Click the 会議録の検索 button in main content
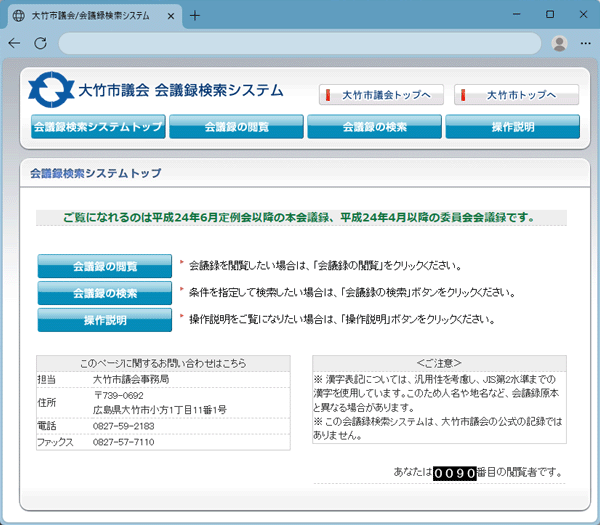600x525 pixels. click(x=105, y=293)
